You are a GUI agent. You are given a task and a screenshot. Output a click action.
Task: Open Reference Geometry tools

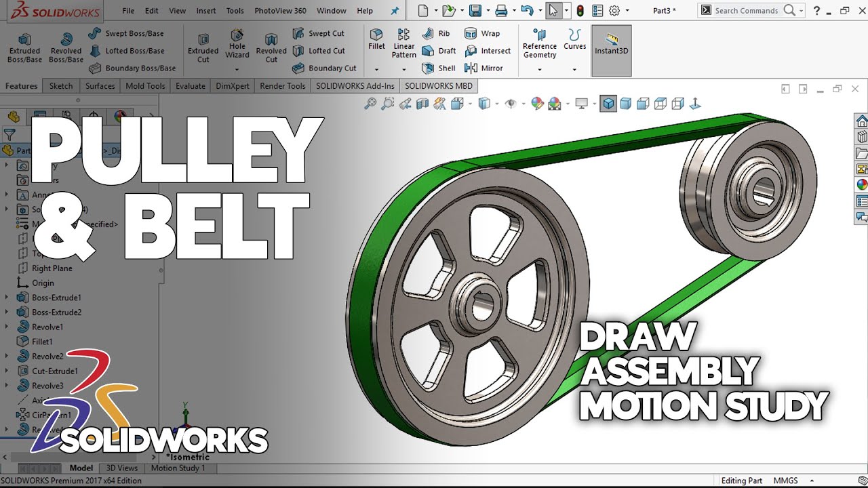pyautogui.click(x=540, y=43)
